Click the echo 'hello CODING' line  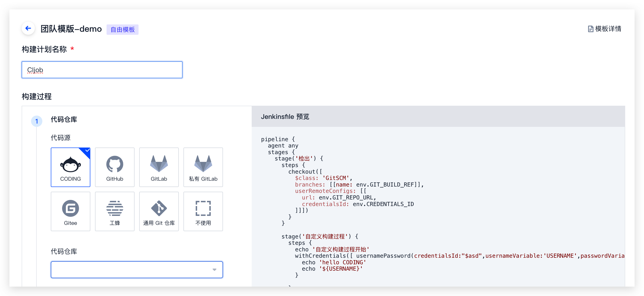coord(334,262)
